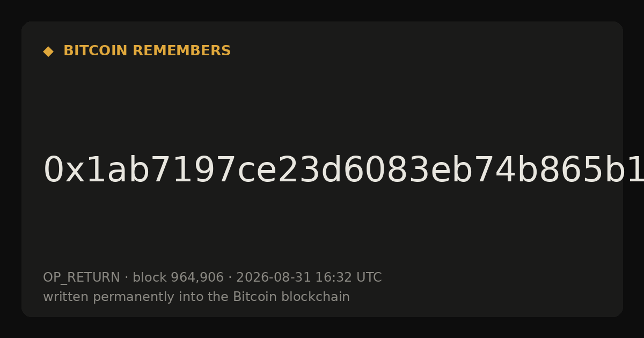Click the 16:32 UTC timestamp

coord(348,278)
